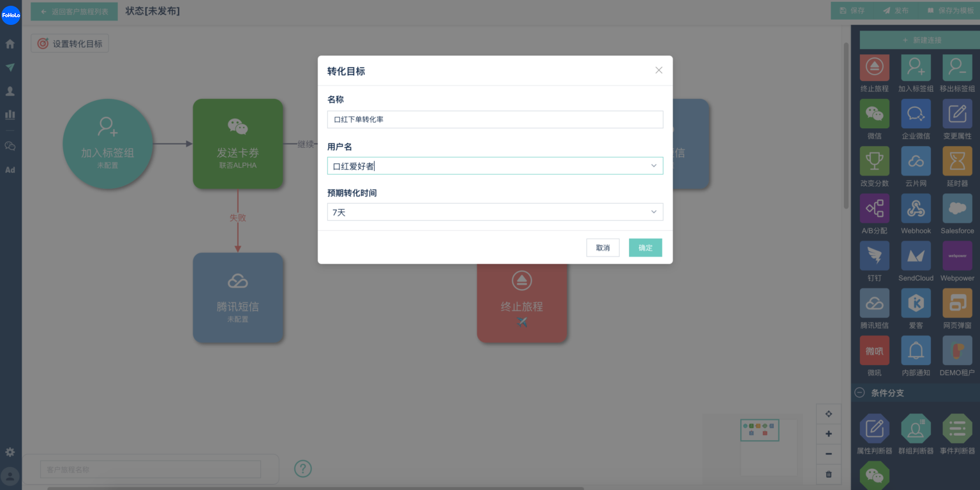The image size is (980, 490).
Task: Click the help question mark icon
Action: coord(303,469)
